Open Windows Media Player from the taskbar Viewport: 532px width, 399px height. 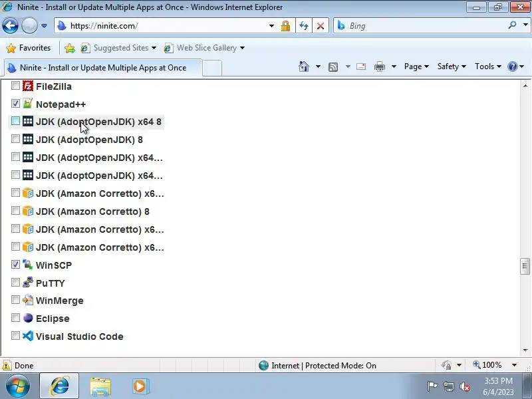140,386
